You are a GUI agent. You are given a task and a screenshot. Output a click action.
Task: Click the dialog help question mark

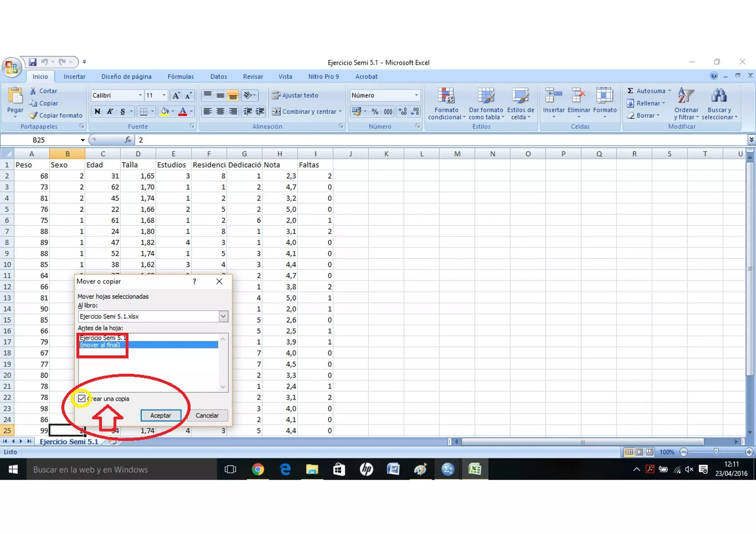coord(194,282)
